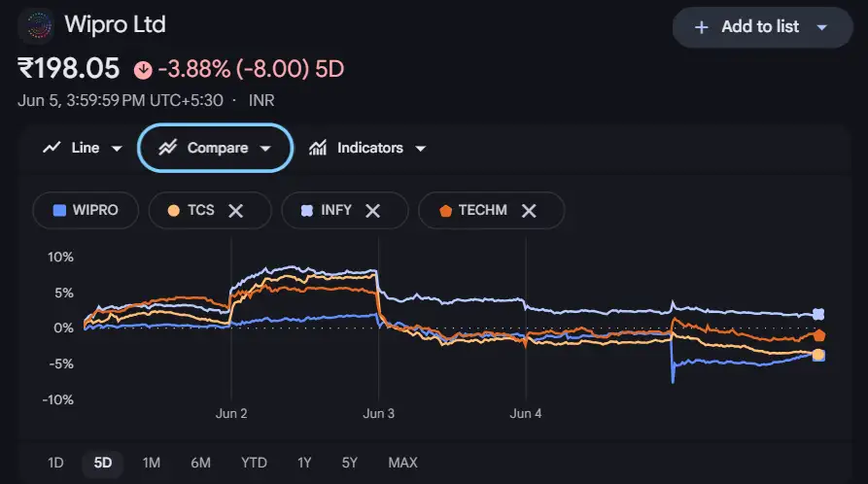Click the -3.88% (-8.00) 5D change text
This screenshot has height=484, width=868.
tap(251, 69)
